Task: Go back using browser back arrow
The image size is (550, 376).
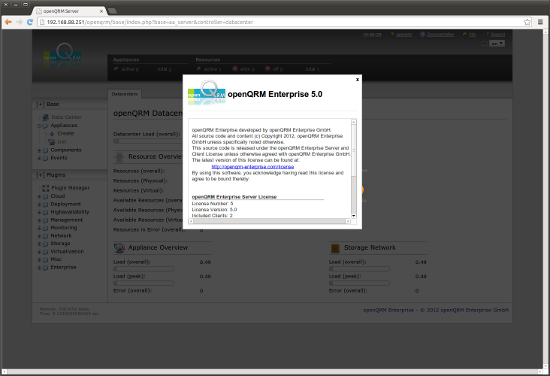Action: coord(8,22)
